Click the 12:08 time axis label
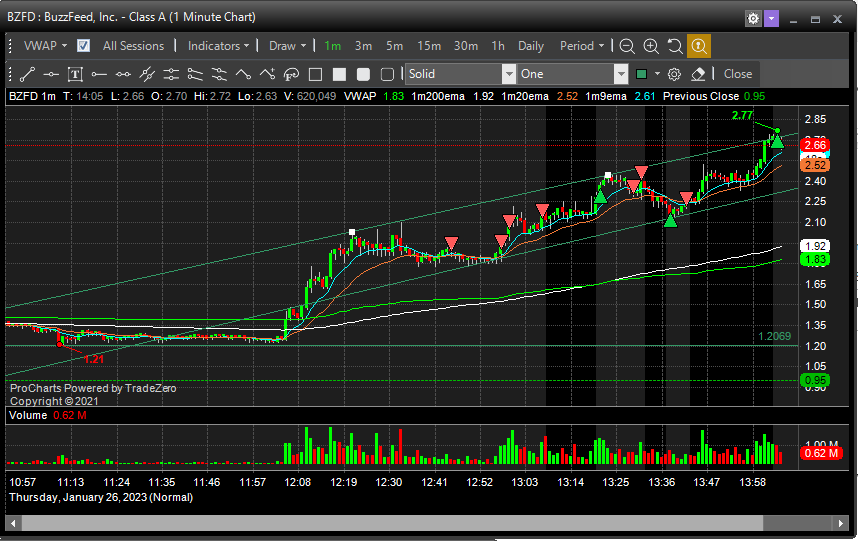Viewport: 858px width, 541px height. [298, 482]
